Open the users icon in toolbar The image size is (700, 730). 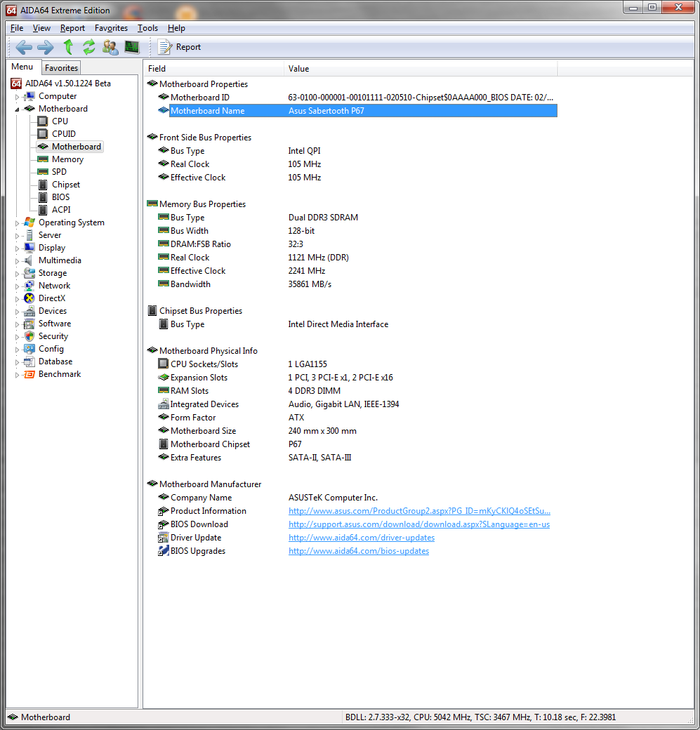[110, 47]
